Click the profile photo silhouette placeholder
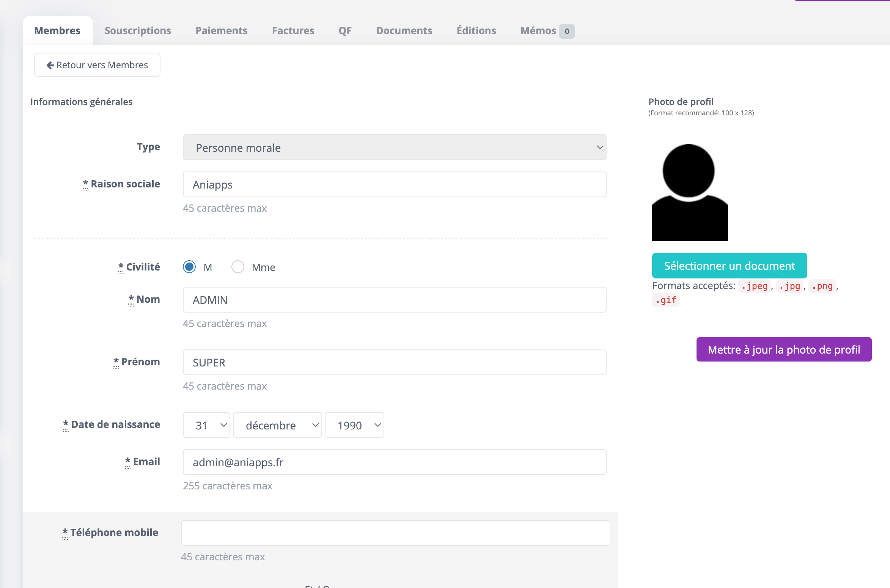The height and width of the screenshot is (588, 890). point(690,192)
